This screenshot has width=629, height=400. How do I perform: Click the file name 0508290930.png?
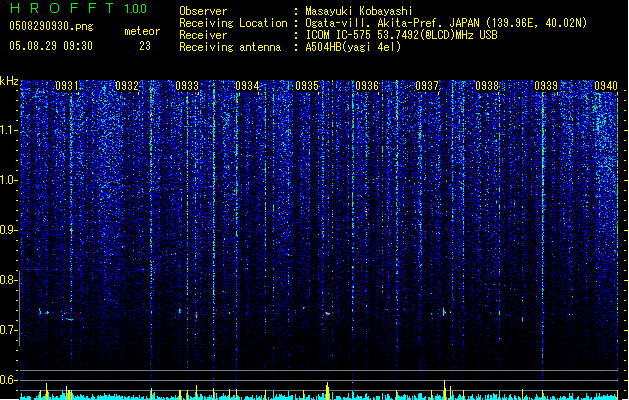[x=51, y=26]
